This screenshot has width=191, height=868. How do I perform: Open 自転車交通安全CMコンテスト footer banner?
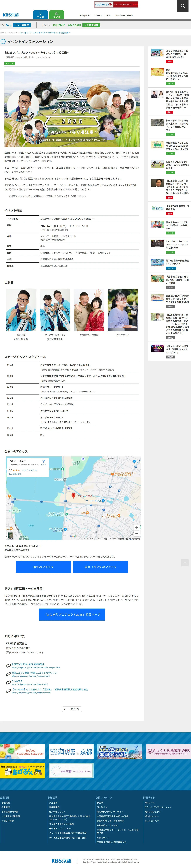120,752
